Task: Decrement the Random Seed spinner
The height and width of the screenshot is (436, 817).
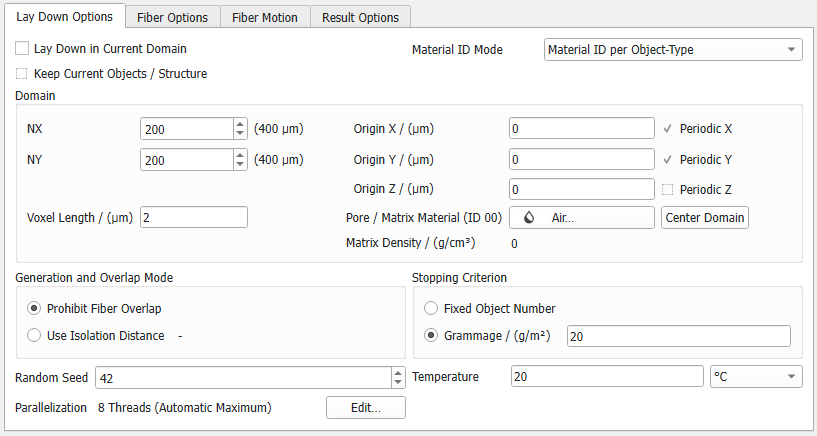Action: coord(398,382)
